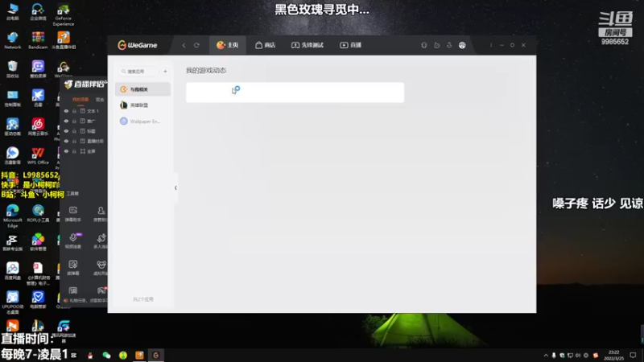
Task: Click the 我的游戏动态 heading
Action: click(206, 71)
